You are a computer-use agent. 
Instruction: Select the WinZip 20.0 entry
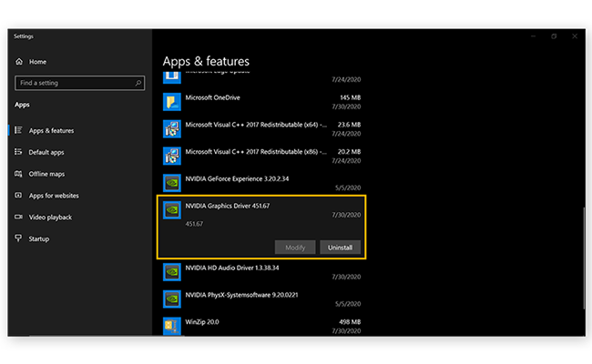(202, 322)
